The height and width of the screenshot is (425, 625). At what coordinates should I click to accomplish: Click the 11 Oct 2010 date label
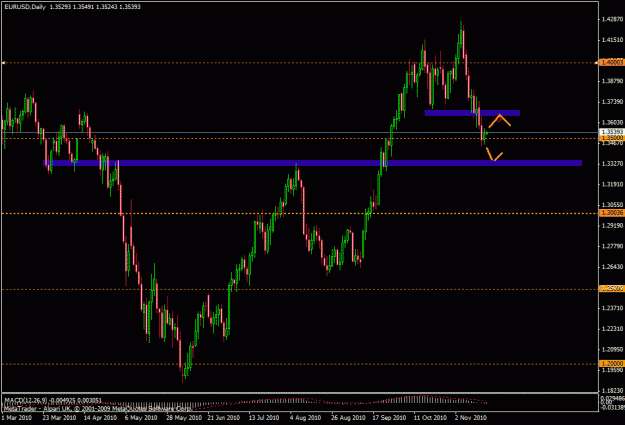tap(430, 418)
